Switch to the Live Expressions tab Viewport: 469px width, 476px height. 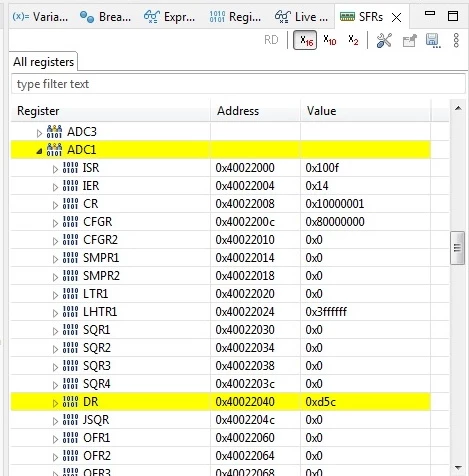(301, 17)
